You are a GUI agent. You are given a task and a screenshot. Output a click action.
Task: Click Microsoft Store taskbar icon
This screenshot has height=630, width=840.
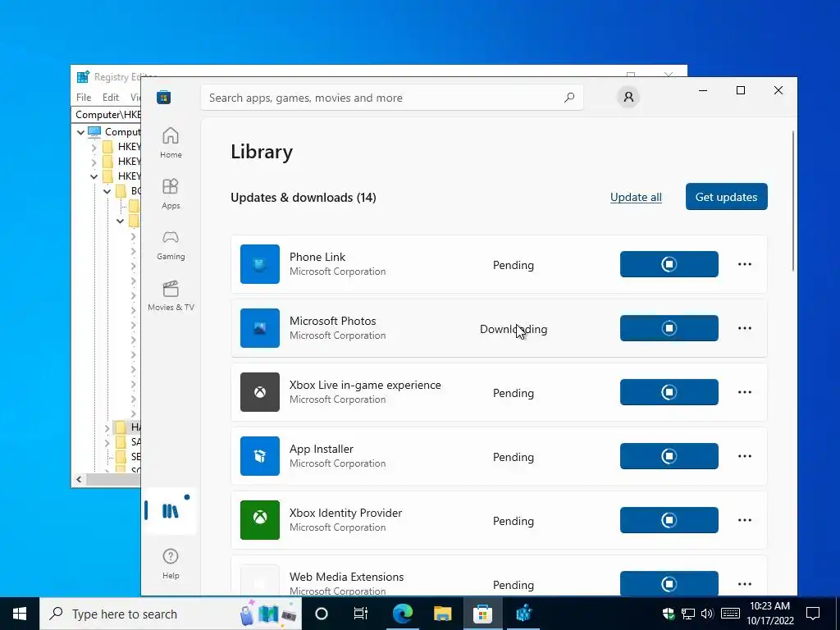[482, 614]
